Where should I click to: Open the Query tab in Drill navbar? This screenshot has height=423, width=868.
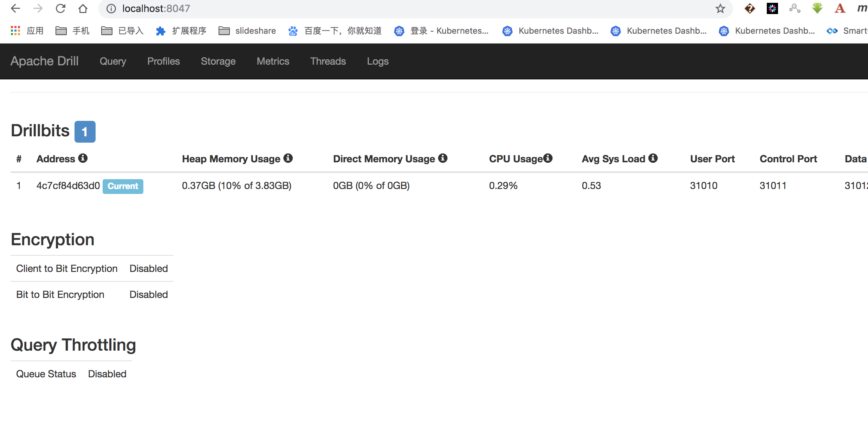pos(113,61)
